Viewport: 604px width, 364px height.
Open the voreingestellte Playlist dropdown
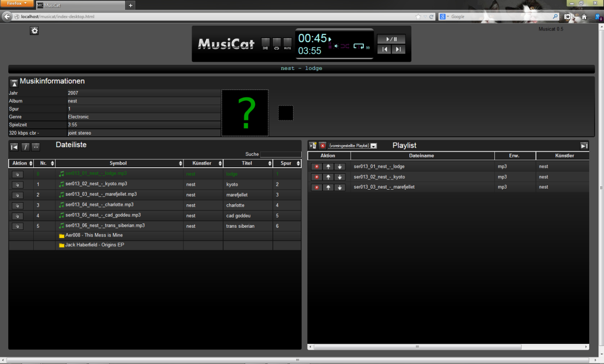(373, 146)
